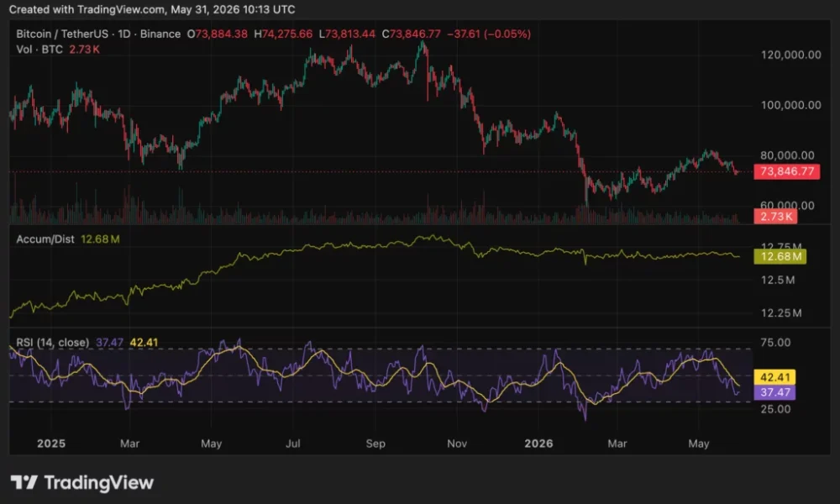The width and height of the screenshot is (840, 504).
Task: Click the −37.61 (−0.05%) change value
Action: tap(489, 34)
